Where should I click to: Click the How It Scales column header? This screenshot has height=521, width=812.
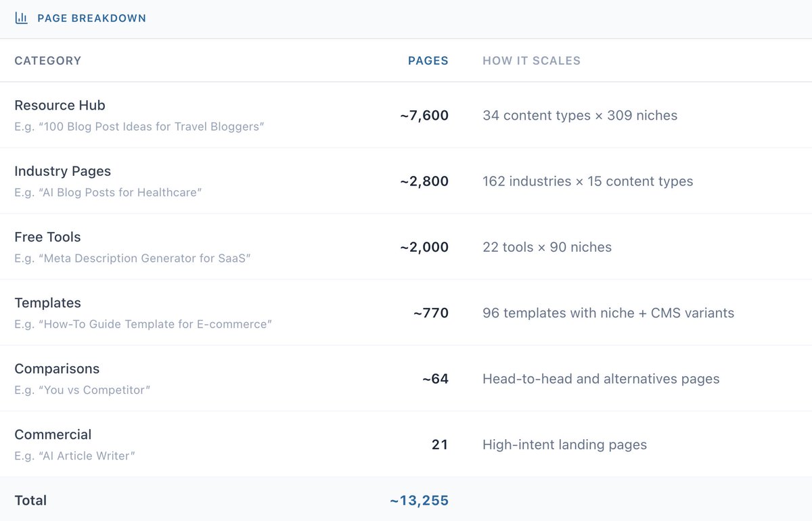click(x=531, y=61)
